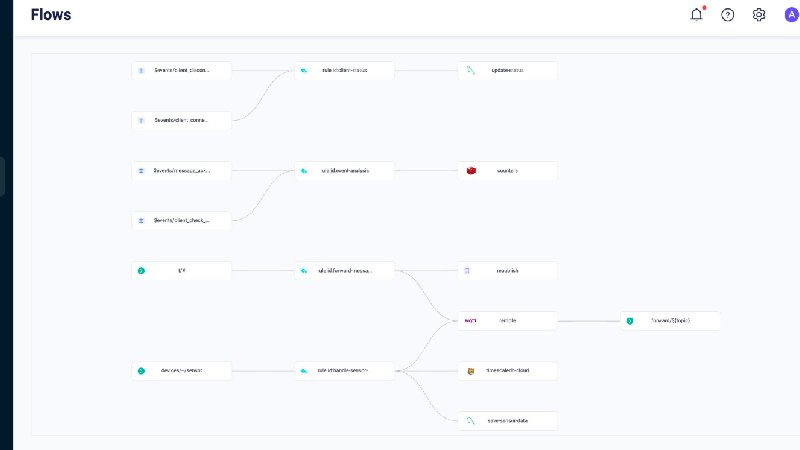Viewport: 800px width, 450px height.
Task: Click the Flows page title
Action: pos(51,15)
